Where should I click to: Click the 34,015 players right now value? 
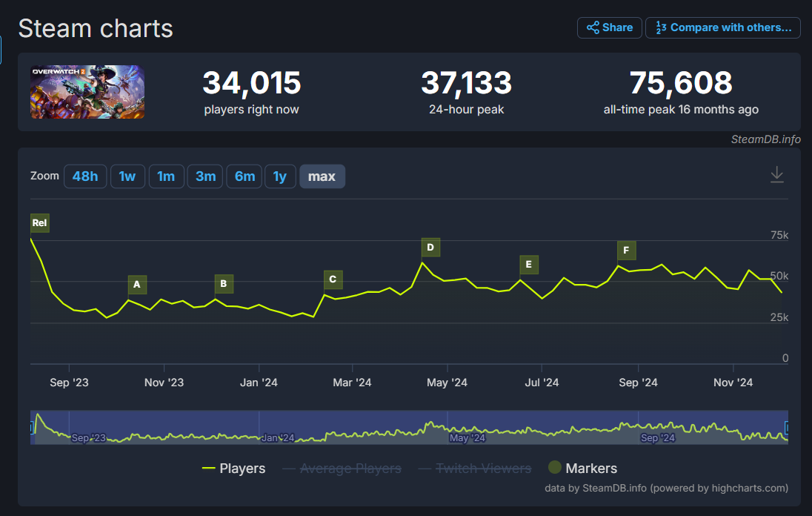tap(252, 83)
